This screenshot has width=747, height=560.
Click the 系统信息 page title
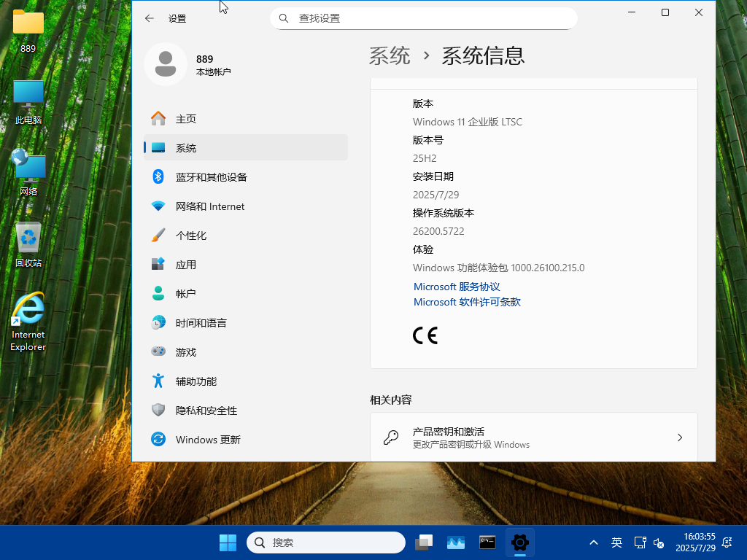click(x=483, y=55)
